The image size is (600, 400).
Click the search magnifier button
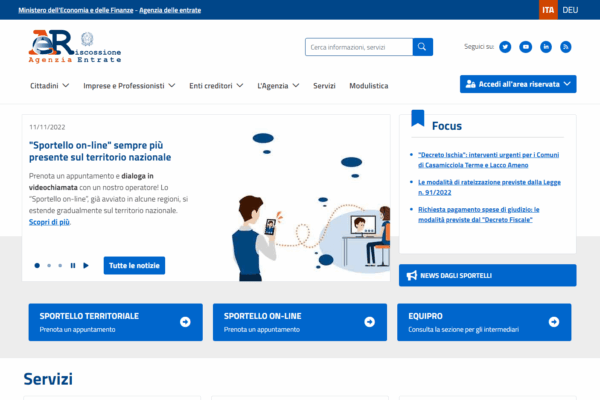pyautogui.click(x=423, y=47)
